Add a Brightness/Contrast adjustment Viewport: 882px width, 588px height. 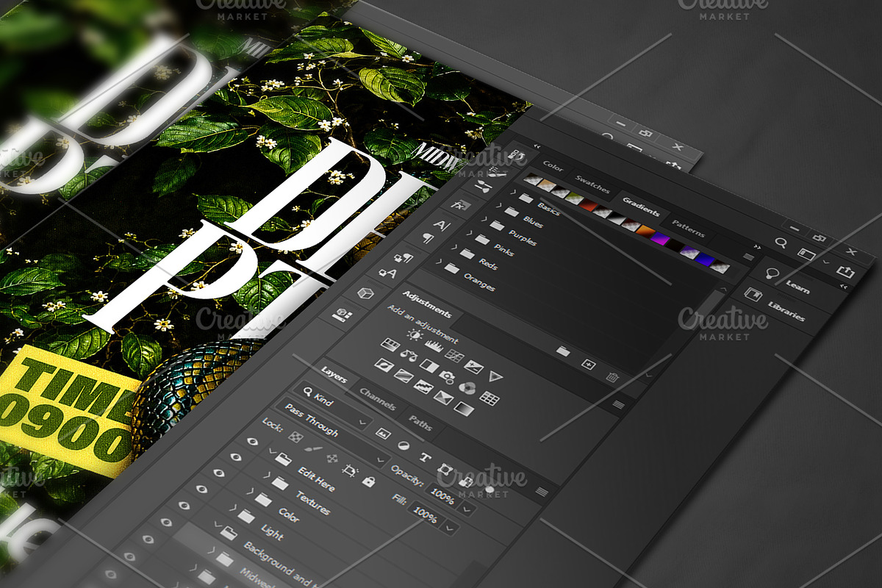[x=415, y=334]
